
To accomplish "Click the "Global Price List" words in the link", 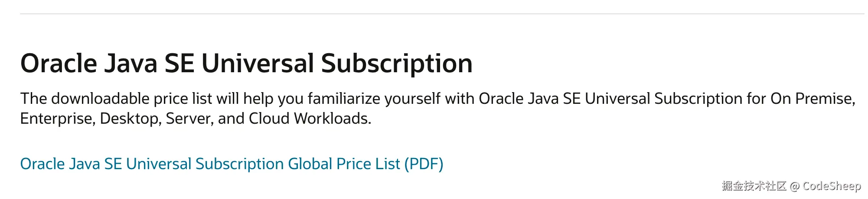I will click(x=344, y=164).
